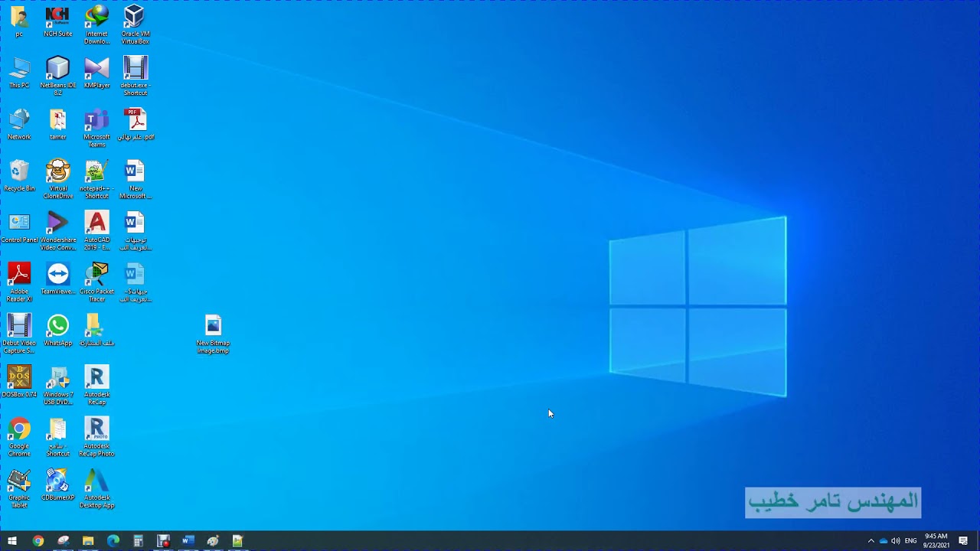This screenshot has height=551, width=980.
Task: Click the NetBeans IDE 8.2 icon
Action: 57,77
